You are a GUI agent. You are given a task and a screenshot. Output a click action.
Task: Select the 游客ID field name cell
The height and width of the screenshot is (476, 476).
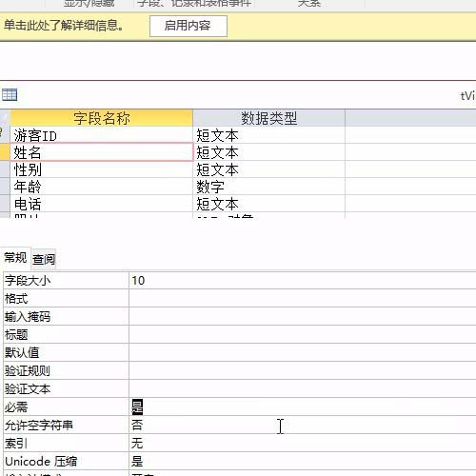(x=102, y=135)
